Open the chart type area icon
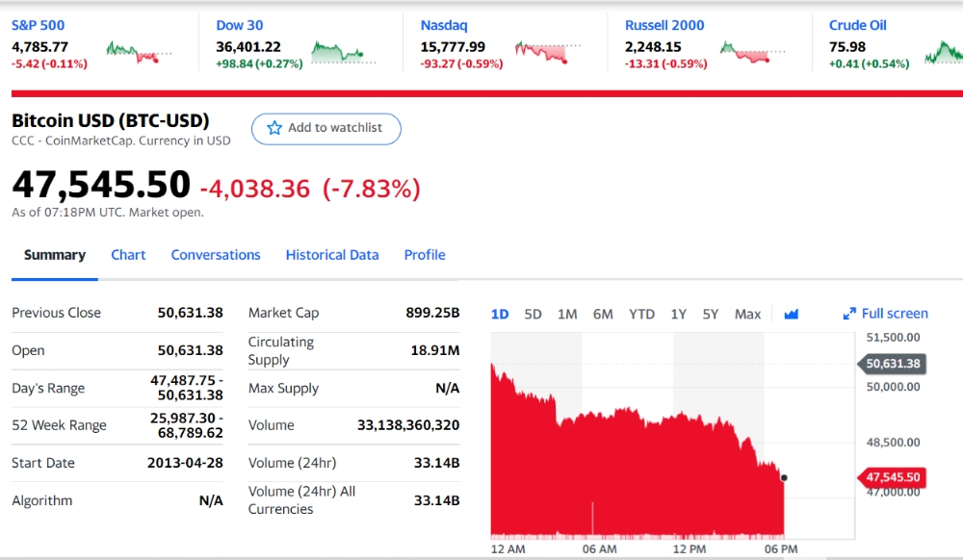This screenshot has width=963, height=560. point(791,314)
